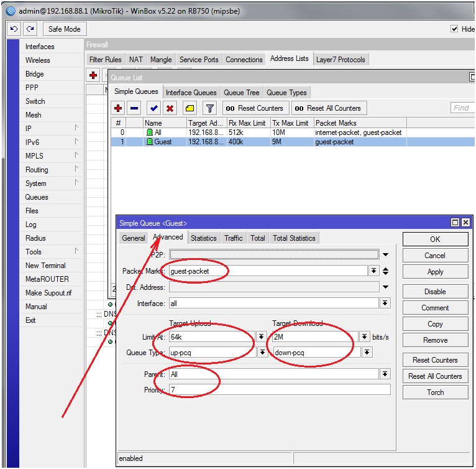476x469 pixels.
Task: Open the Parent dropdown showing All
Action: click(385, 374)
